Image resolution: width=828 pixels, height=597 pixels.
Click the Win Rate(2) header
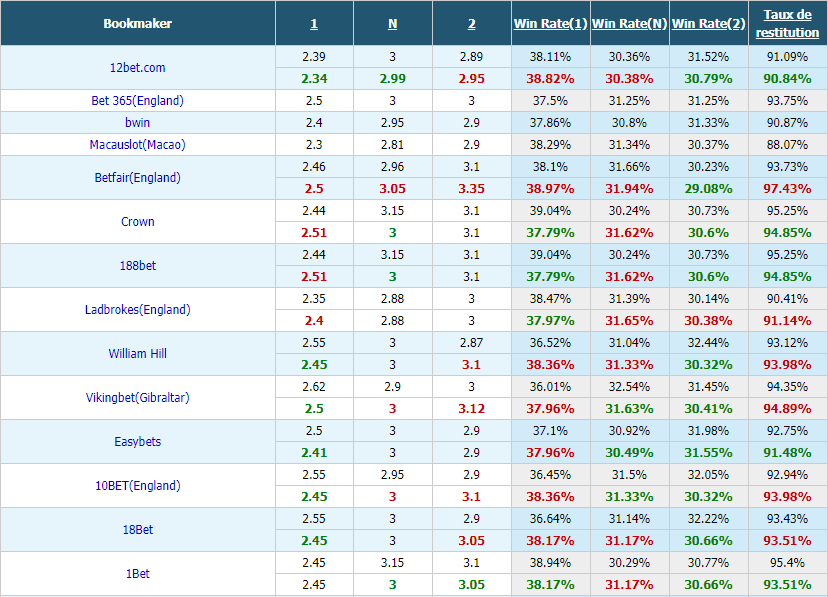point(708,24)
